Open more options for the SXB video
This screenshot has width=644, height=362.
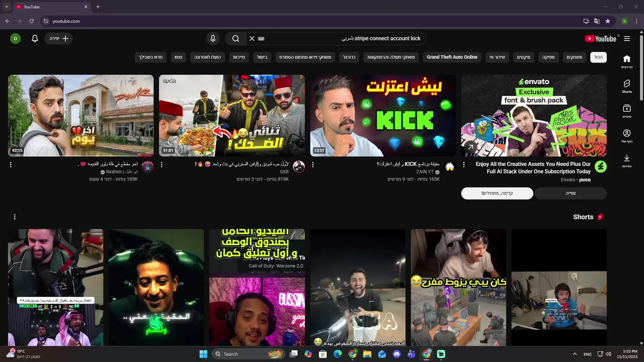point(162,164)
